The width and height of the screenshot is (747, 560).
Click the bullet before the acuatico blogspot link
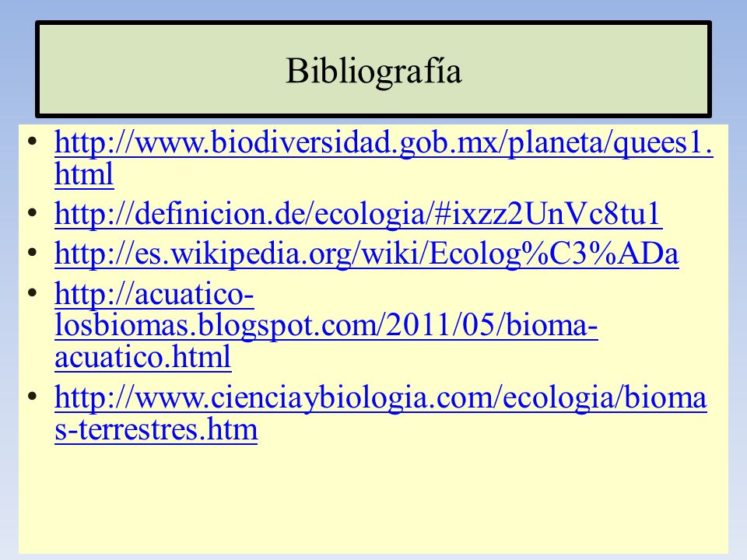(x=32, y=293)
